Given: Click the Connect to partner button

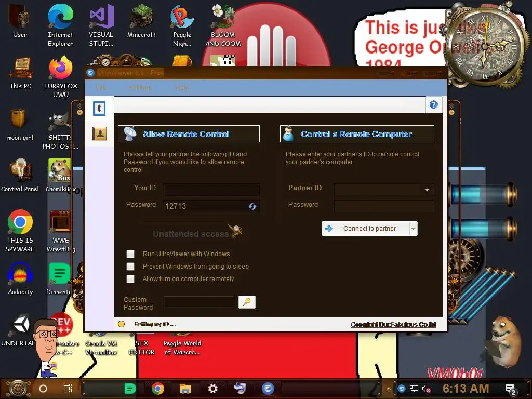Looking at the screenshot, I should coord(366,229).
